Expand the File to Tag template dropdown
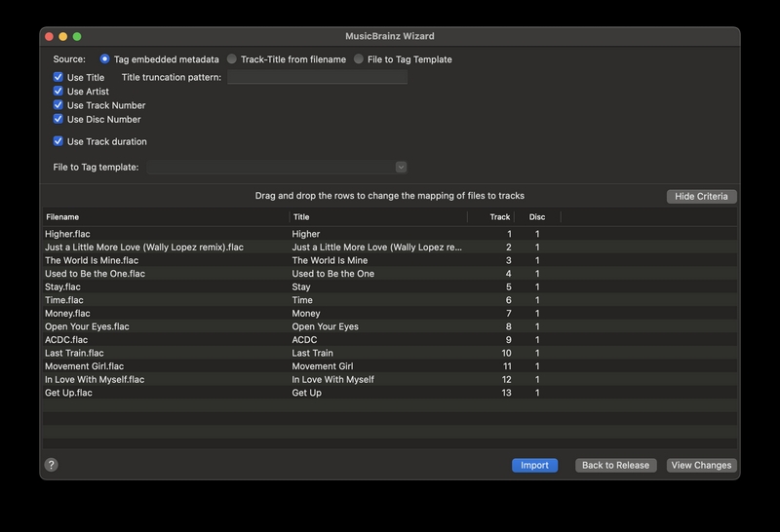 401,167
